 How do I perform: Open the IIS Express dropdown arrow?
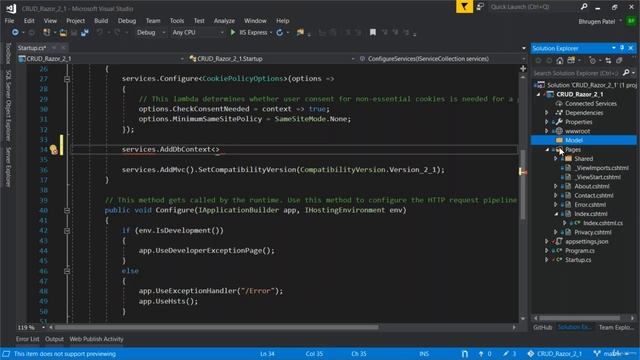[x=271, y=32]
